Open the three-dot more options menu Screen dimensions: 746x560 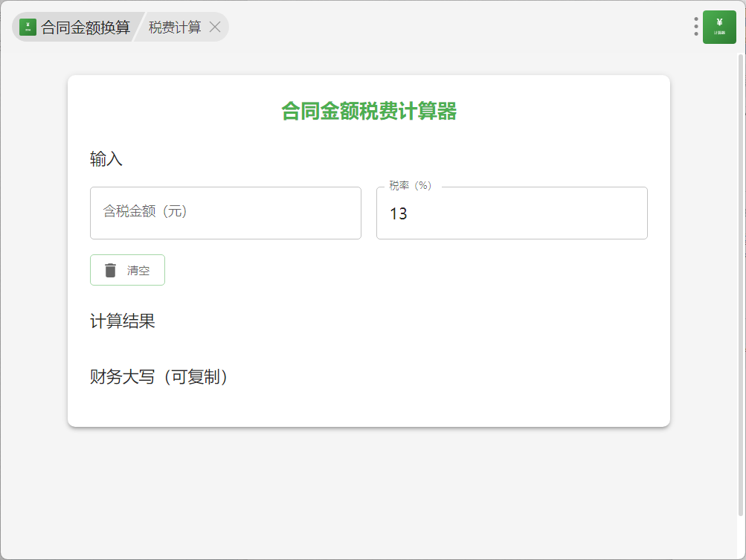tap(695, 27)
